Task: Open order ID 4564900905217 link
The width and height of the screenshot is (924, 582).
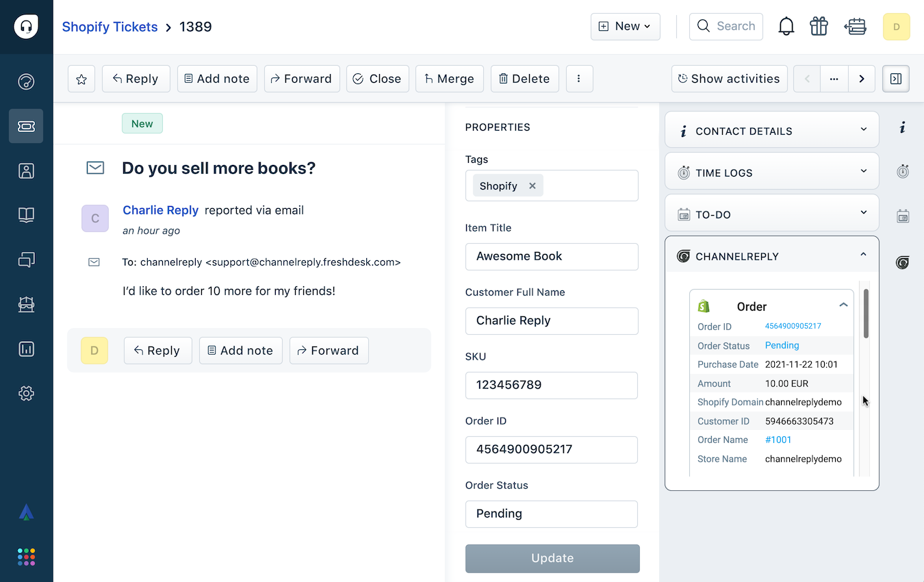Action: 793,326
